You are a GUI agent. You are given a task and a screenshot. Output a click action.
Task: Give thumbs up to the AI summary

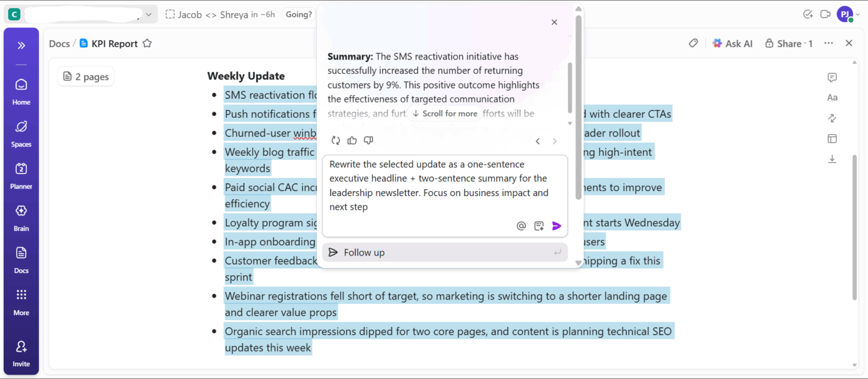click(x=352, y=140)
